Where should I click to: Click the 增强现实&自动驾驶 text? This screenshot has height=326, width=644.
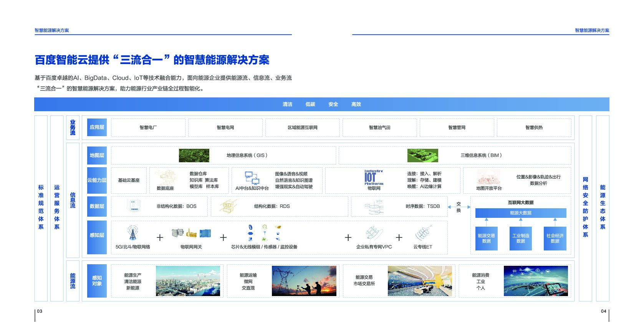pos(294,187)
